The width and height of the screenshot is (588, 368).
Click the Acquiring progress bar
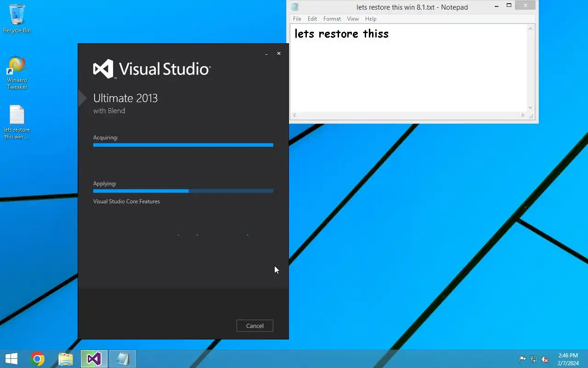(x=183, y=145)
